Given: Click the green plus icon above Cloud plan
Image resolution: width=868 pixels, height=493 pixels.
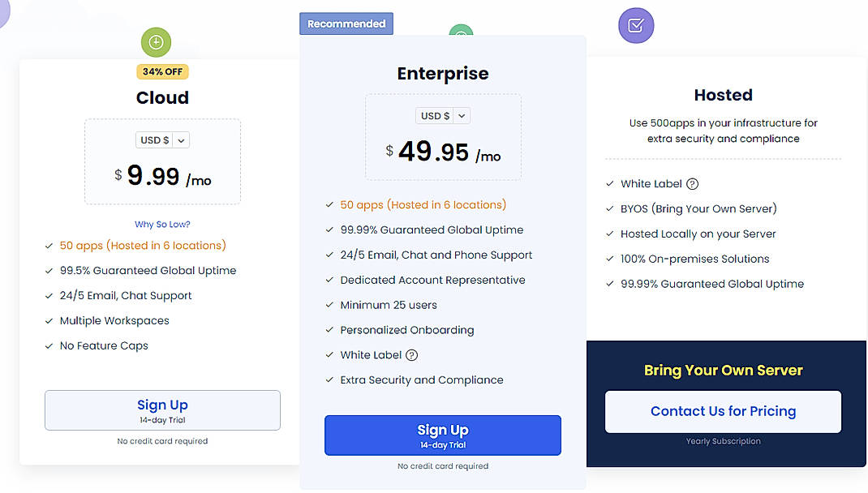Looking at the screenshot, I should tap(156, 42).
